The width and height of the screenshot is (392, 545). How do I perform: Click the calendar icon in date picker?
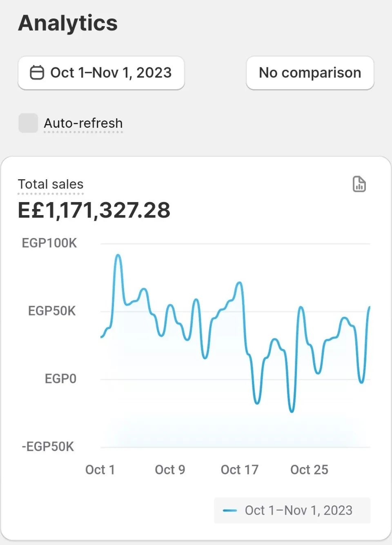[x=37, y=73]
